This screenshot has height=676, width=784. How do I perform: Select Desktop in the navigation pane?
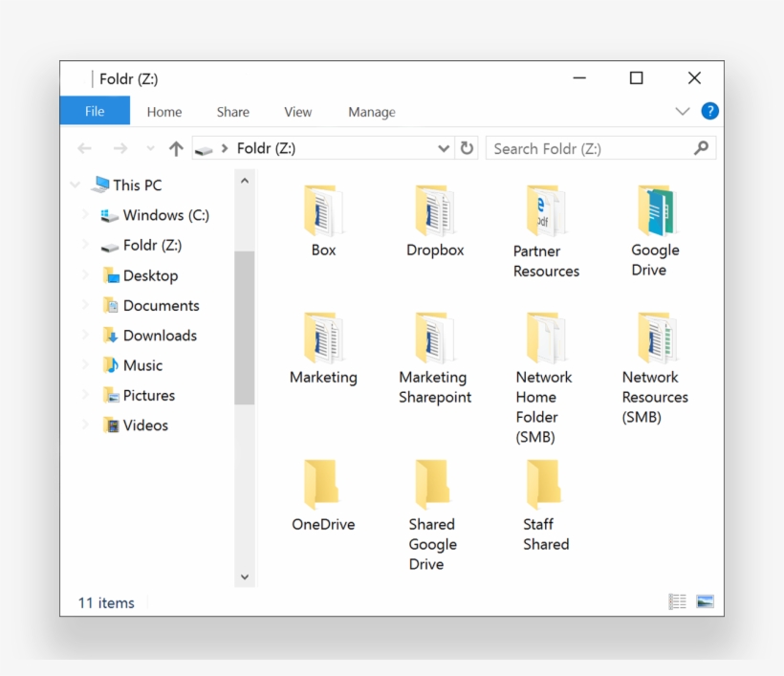pos(150,275)
